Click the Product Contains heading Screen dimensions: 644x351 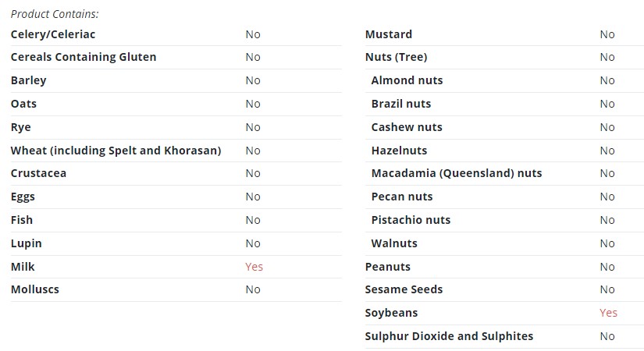pos(55,14)
